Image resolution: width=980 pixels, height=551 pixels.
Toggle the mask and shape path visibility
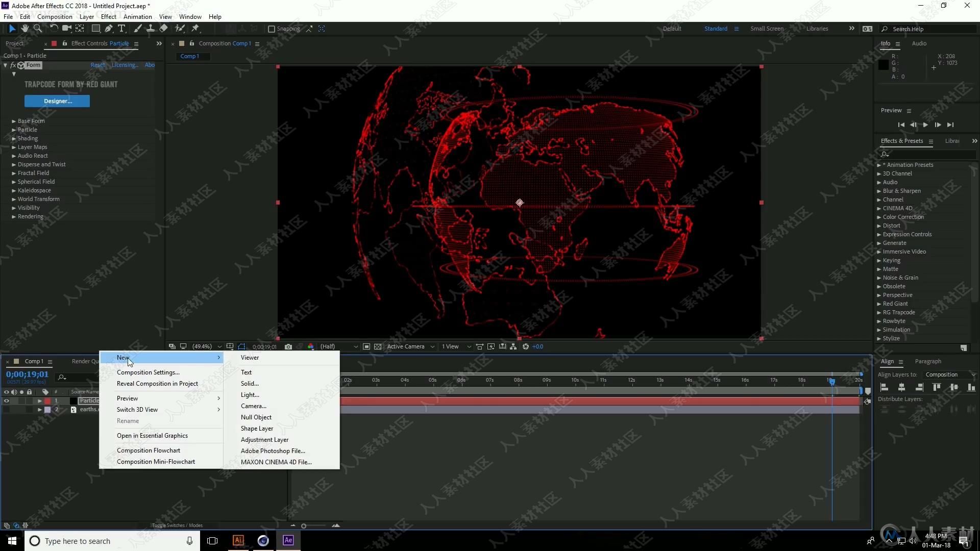click(242, 346)
